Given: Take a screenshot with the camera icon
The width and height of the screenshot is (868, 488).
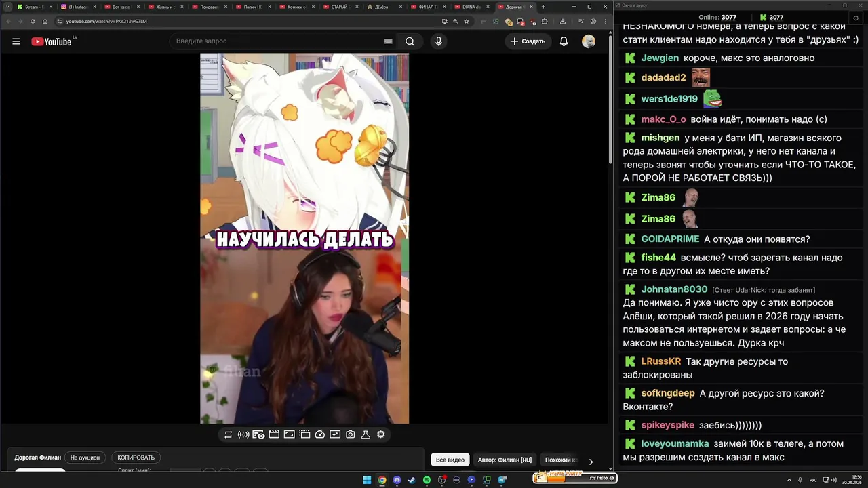Looking at the screenshot, I should [x=350, y=434].
